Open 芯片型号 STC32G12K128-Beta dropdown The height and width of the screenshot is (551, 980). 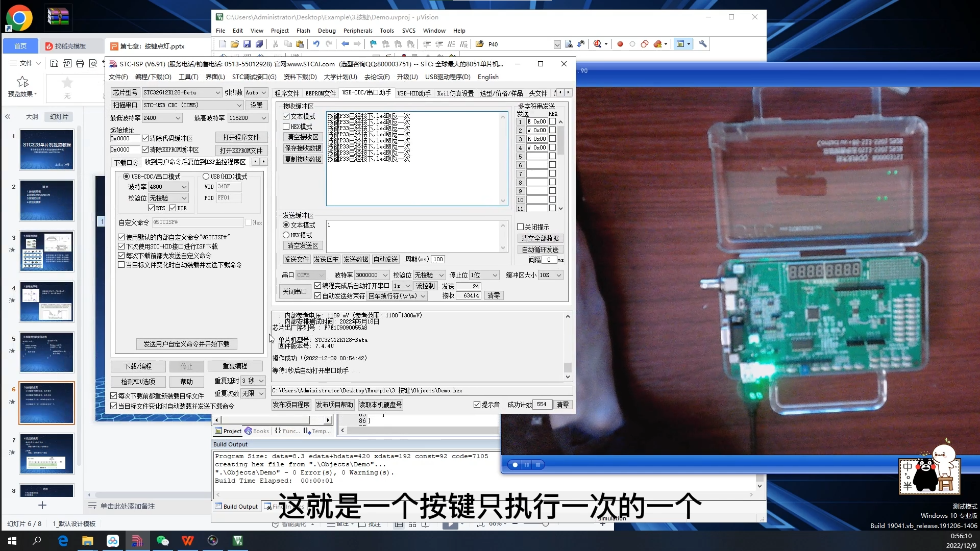coord(182,92)
